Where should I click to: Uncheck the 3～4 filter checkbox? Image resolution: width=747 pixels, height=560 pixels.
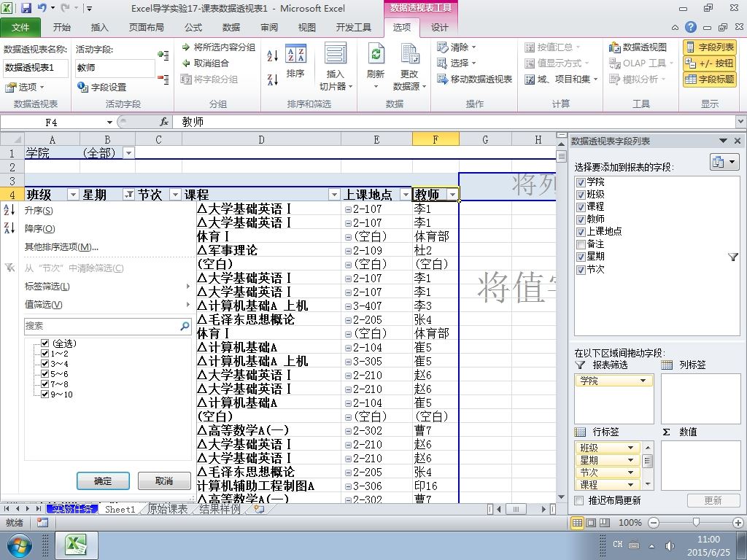pyautogui.click(x=44, y=364)
